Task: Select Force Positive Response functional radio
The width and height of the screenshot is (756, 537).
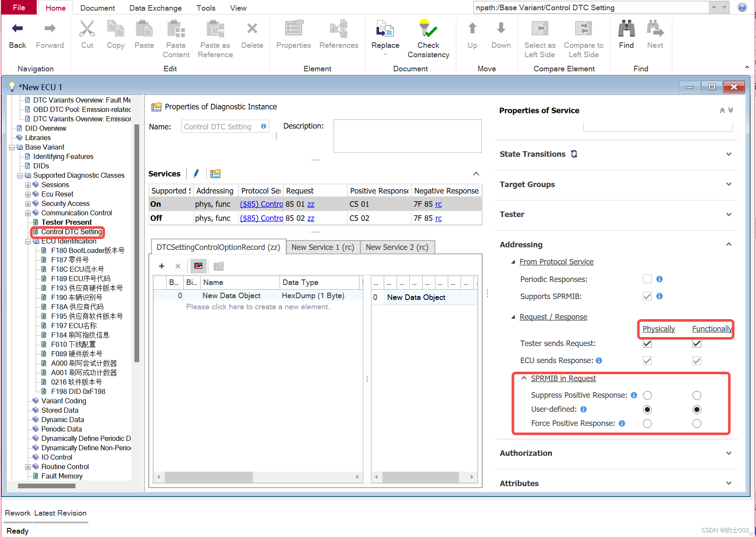Action: 697,423
